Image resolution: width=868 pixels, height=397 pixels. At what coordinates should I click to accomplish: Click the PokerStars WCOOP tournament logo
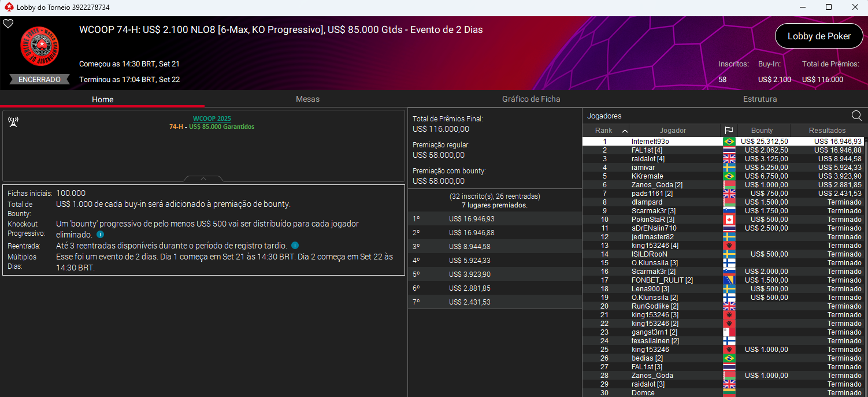tap(40, 46)
